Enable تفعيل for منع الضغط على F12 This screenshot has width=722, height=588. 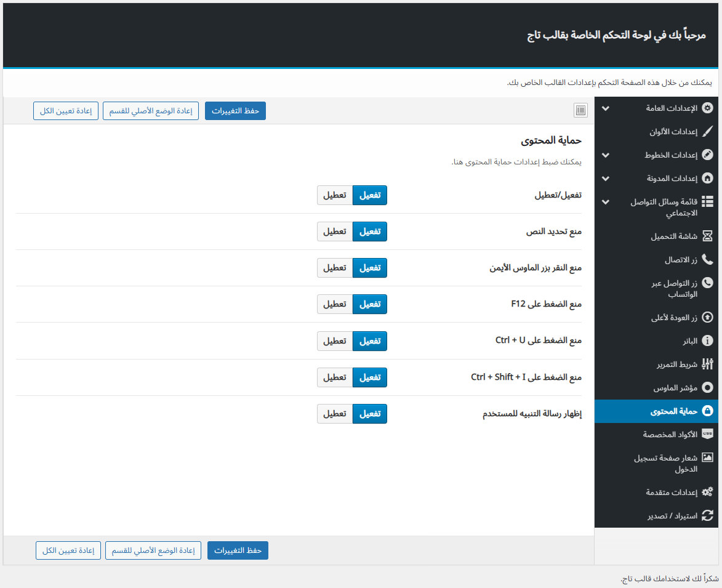pyautogui.click(x=369, y=304)
